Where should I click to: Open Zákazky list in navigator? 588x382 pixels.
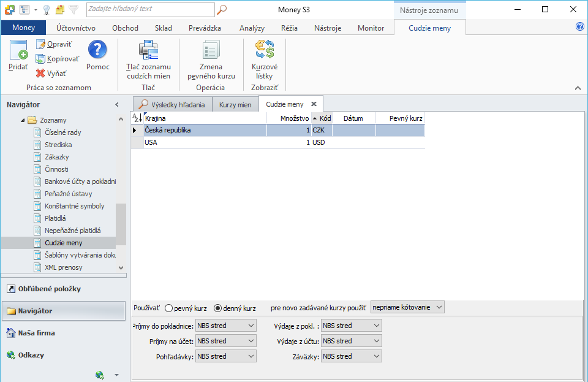(x=56, y=157)
